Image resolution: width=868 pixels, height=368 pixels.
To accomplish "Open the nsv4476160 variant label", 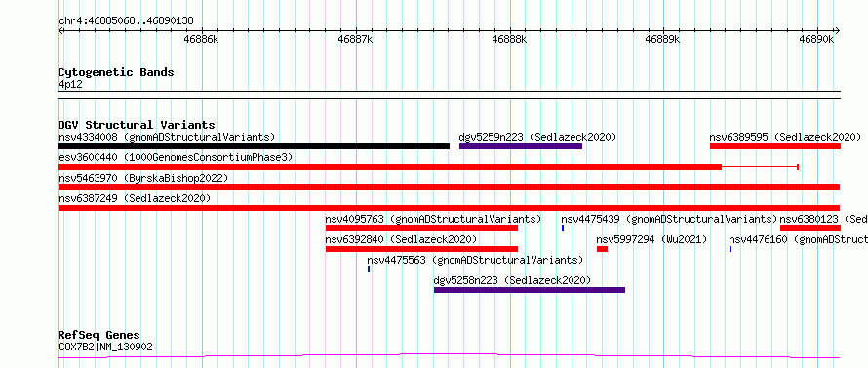I will [x=798, y=239].
